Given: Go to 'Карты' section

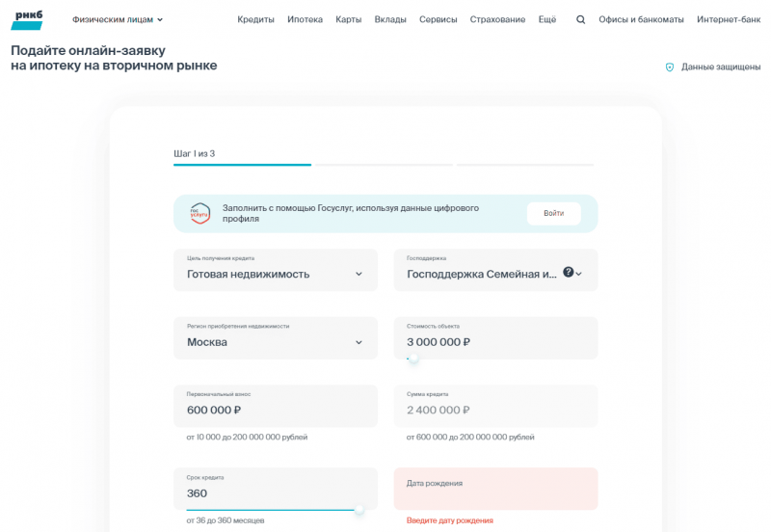Looking at the screenshot, I should point(348,19).
